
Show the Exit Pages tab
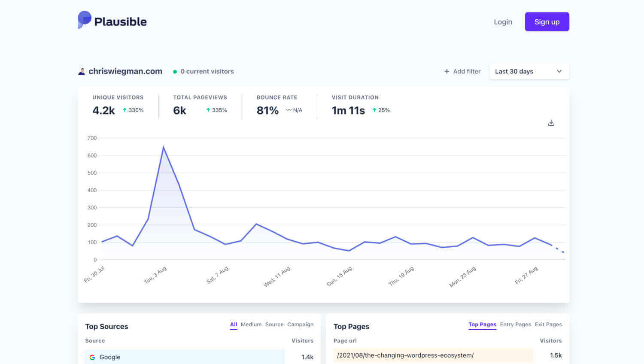[x=548, y=325]
